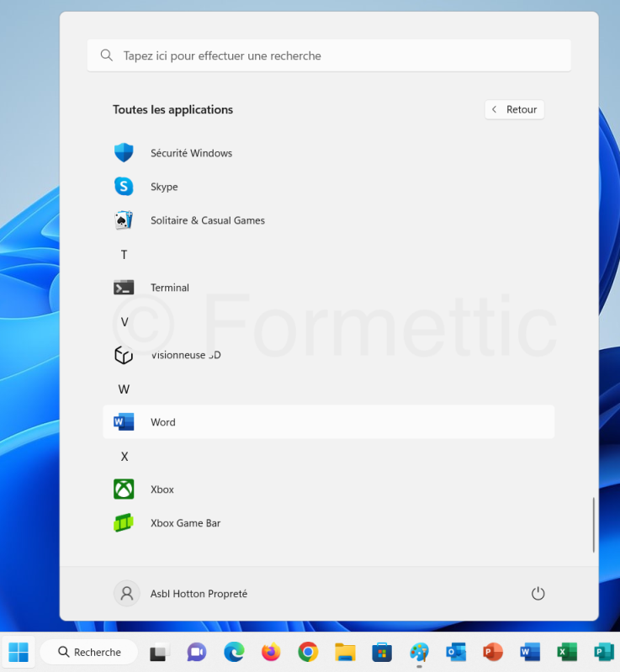
Task: Open the Xbox app
Action: click(162, 489)
